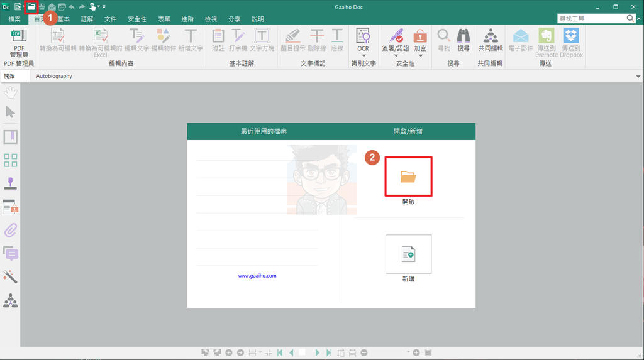Open the page thumbnails panel in sidebar
The image size is (644, 360).
(11, 160)
